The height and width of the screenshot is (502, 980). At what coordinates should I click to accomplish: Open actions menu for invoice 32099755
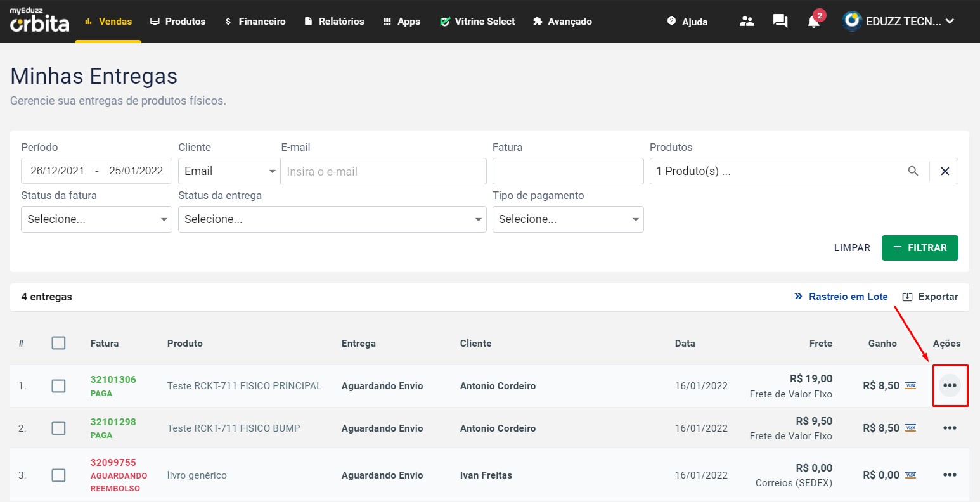coord(950,475)
